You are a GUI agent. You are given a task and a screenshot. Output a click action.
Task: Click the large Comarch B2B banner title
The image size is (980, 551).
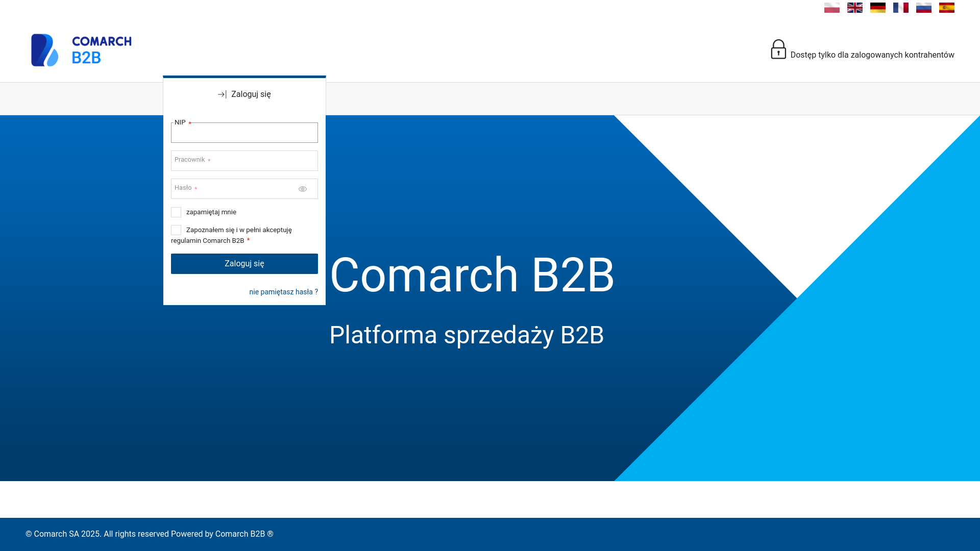point(472,274)
